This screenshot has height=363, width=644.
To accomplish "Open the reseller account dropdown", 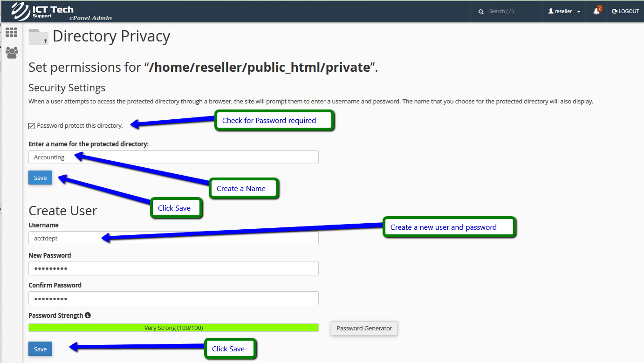I will point(564,11).
